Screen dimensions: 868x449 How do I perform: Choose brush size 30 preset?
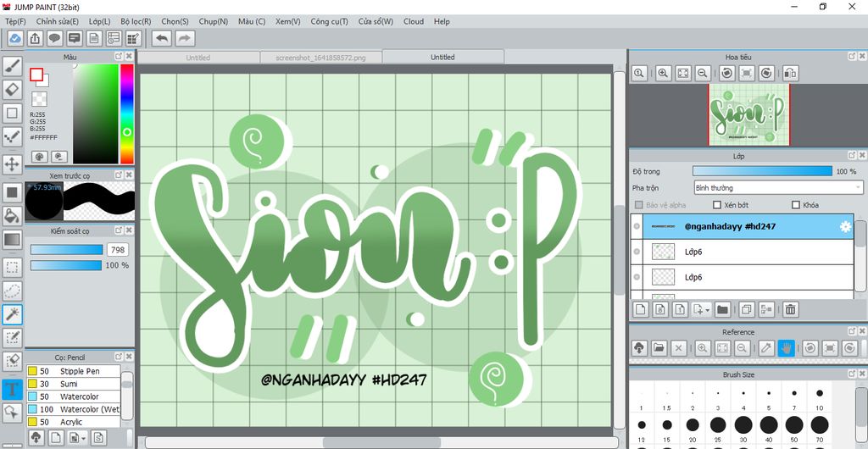pyautogui.click(x=743, y=430)
